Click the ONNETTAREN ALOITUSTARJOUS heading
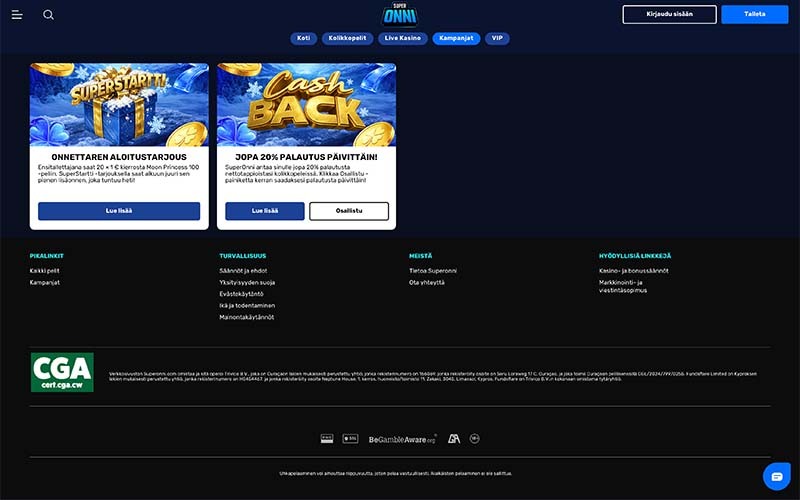This screenshot has height=500, width=800. 119,157
